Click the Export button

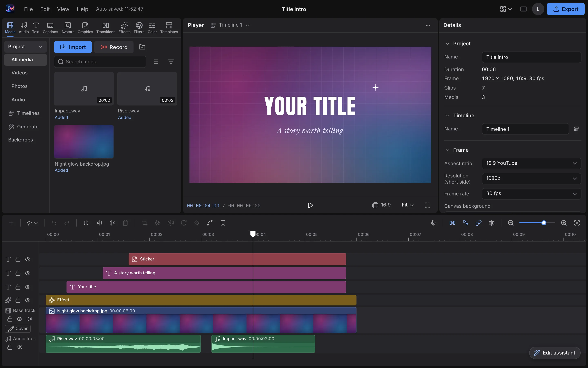pyautogui.click(x=566, y=9)
